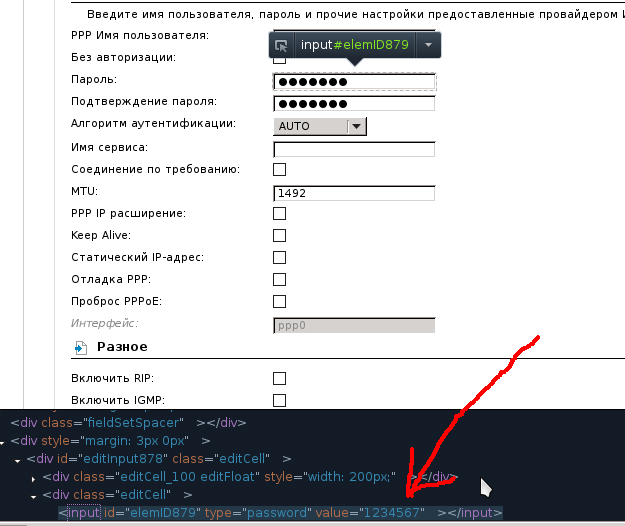Click the Имя сервиса input field
Viewport: 625px width, 526px height.
(354, 149)
